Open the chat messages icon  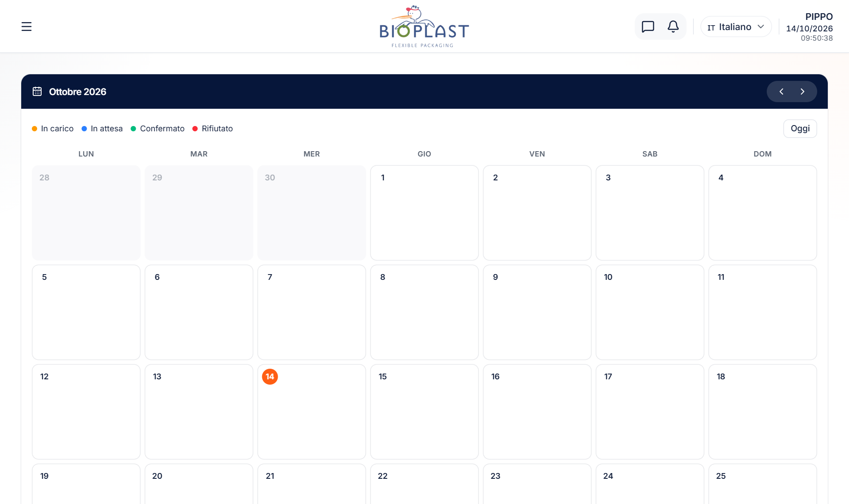pyautogui.click(x=648, y=27)
